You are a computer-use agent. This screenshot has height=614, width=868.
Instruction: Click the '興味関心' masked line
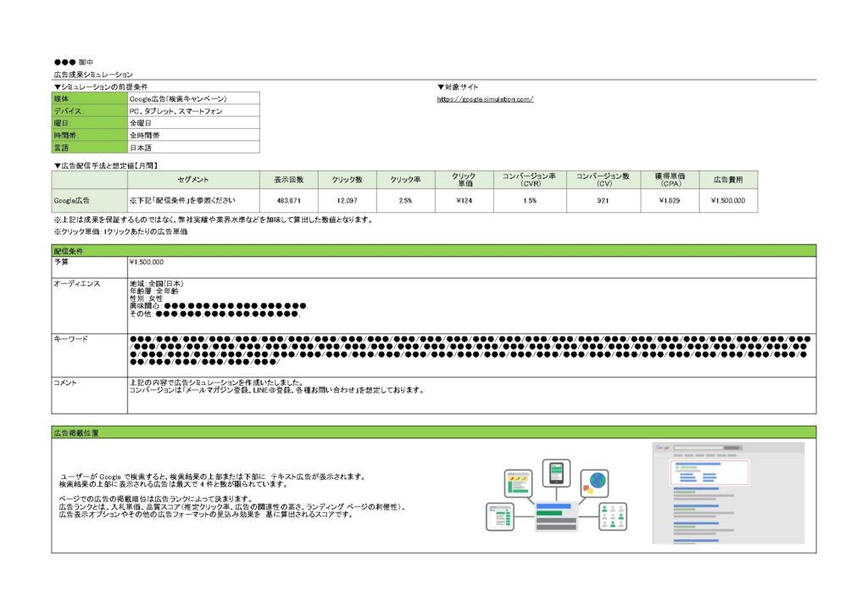tap(219, 305)
